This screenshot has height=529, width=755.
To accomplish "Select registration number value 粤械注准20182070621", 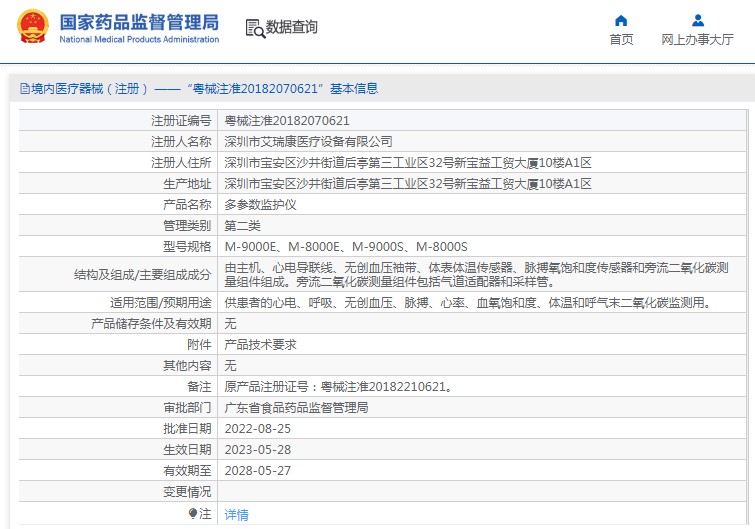I will coord(287,120).
